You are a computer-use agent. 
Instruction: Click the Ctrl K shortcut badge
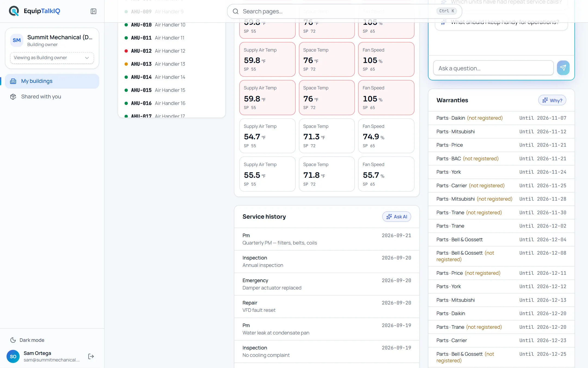(x=447, y=11)
